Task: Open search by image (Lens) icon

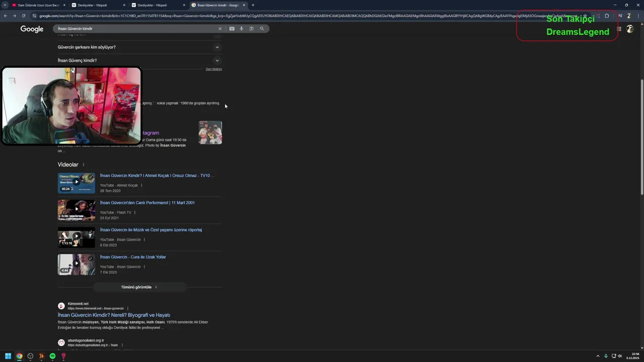Action: [252, 29]
